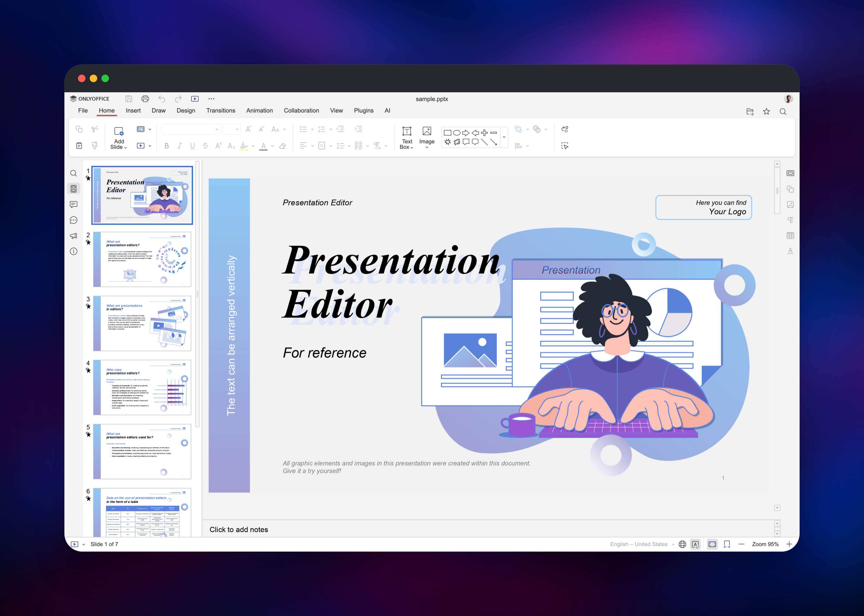
Task: Open the font name combo box
Action: click(191, 129)
